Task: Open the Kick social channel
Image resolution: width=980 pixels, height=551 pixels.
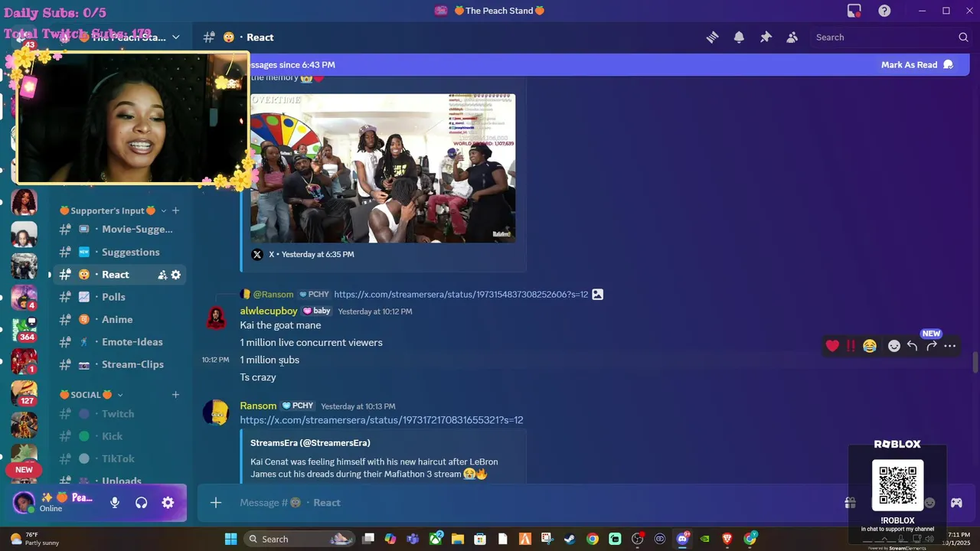Action: (119, 436)
